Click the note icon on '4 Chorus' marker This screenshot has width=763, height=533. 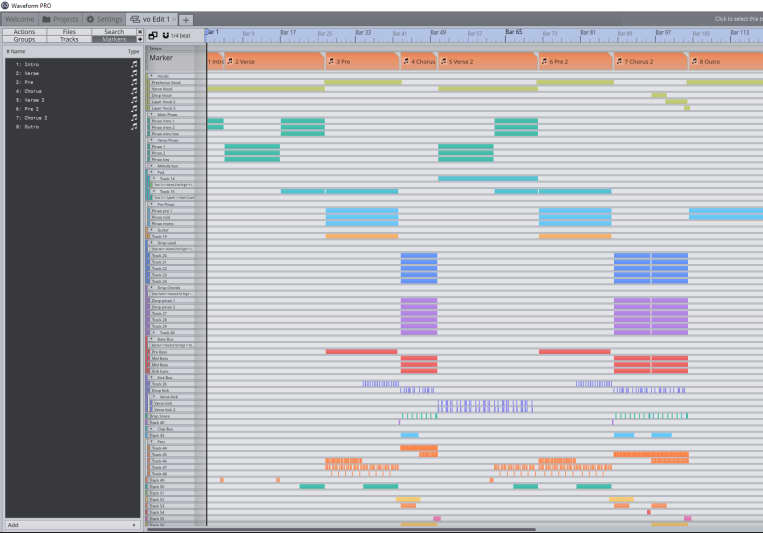(x=406, y=61)
